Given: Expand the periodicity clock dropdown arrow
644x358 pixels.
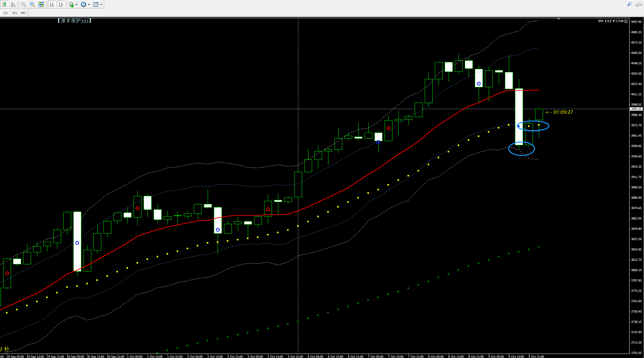Looking at the screenshot, I should (89, 4).
